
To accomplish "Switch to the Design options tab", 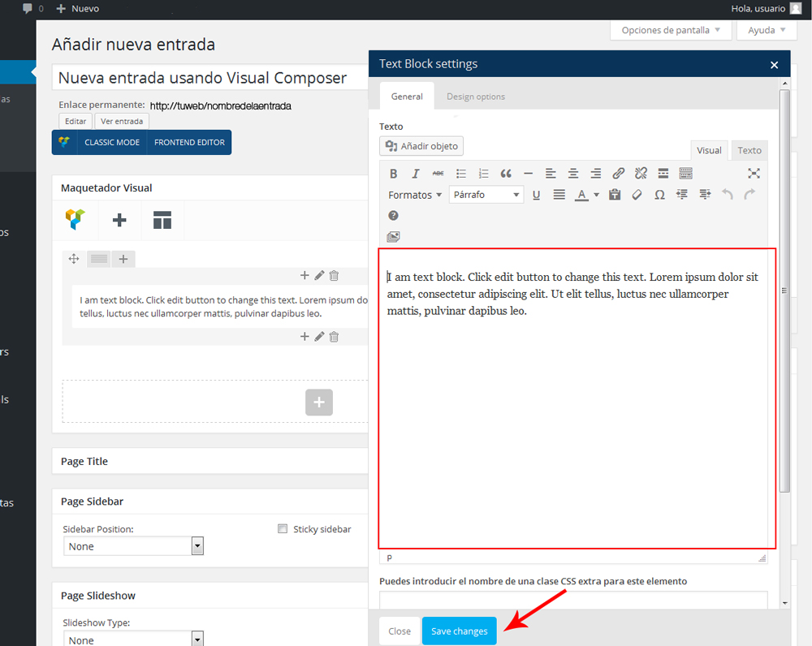I will [x=475, y=97].
